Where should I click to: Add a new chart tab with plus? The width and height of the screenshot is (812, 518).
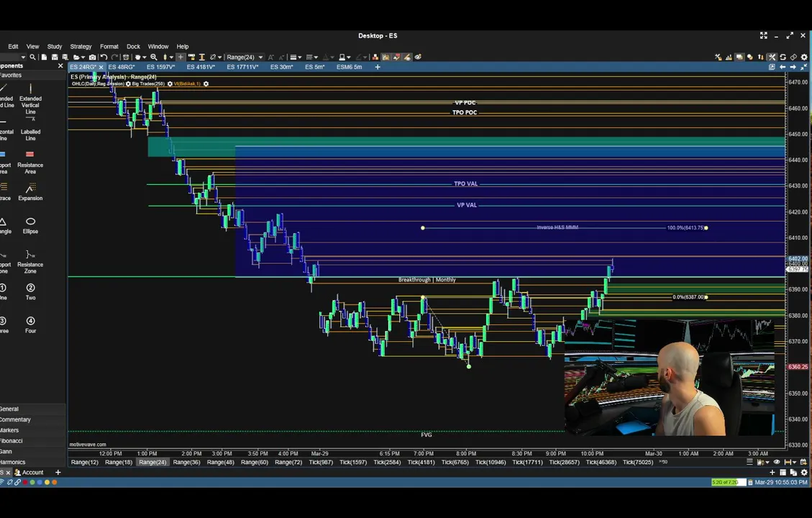pos(378,67)
